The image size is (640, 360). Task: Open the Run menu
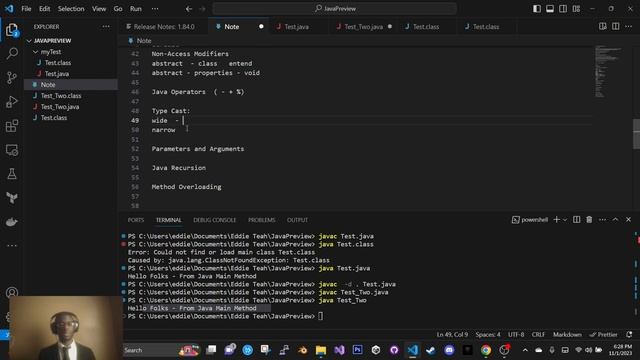click(136, 9)
